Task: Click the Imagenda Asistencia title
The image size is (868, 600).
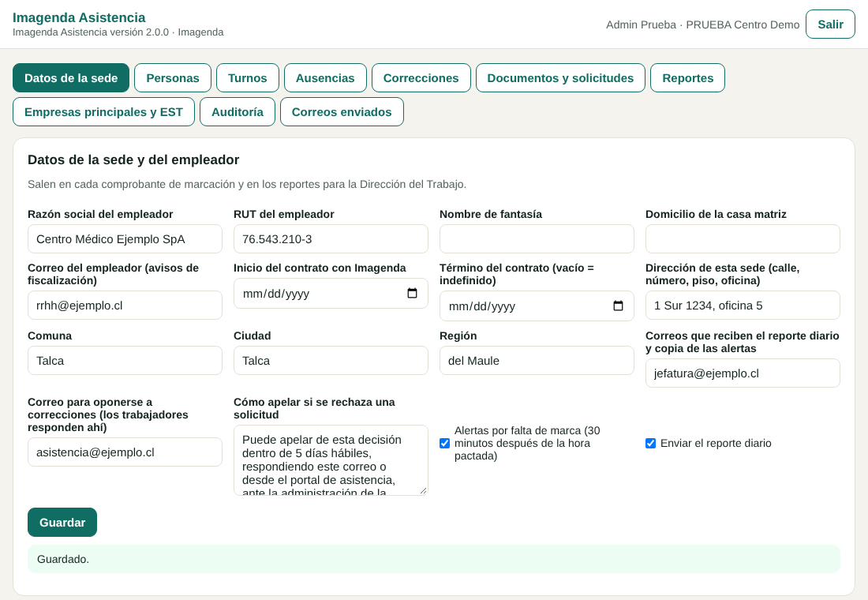Action: 79,17
